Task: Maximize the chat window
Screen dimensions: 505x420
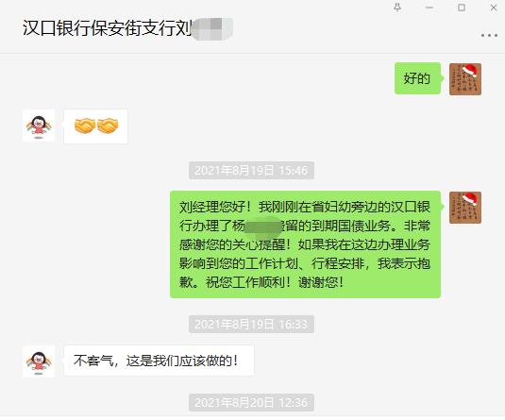Action: click(x=462, y=8)
